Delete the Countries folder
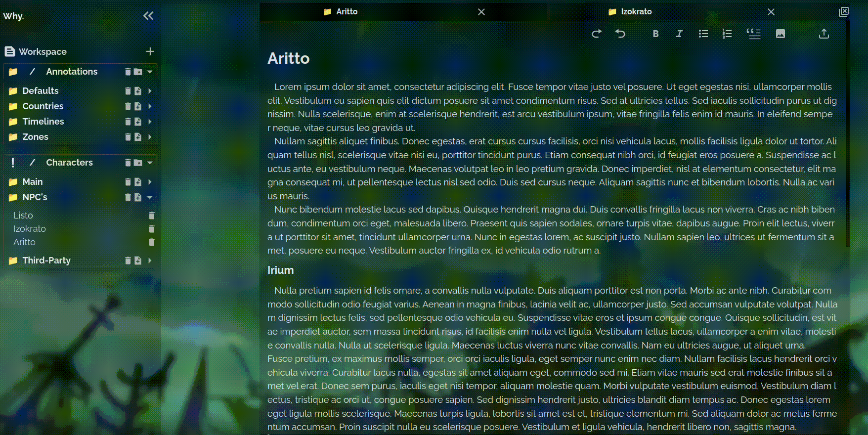 click(x=128, y=106)
